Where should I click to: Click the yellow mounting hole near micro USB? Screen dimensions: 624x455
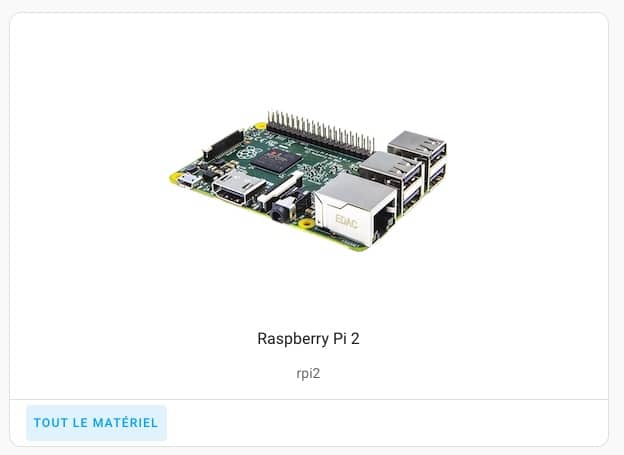(175, 176)
